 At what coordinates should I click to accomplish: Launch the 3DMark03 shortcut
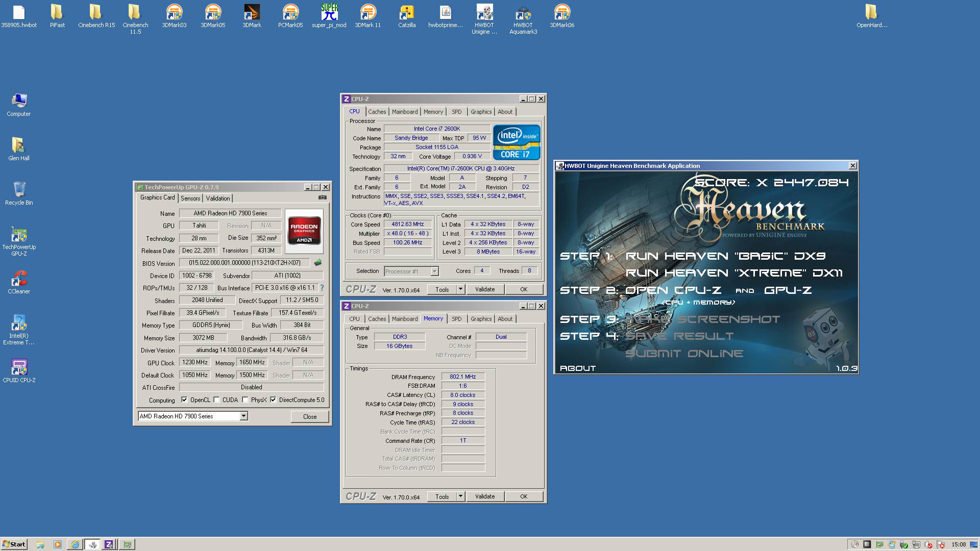(174, 16)
